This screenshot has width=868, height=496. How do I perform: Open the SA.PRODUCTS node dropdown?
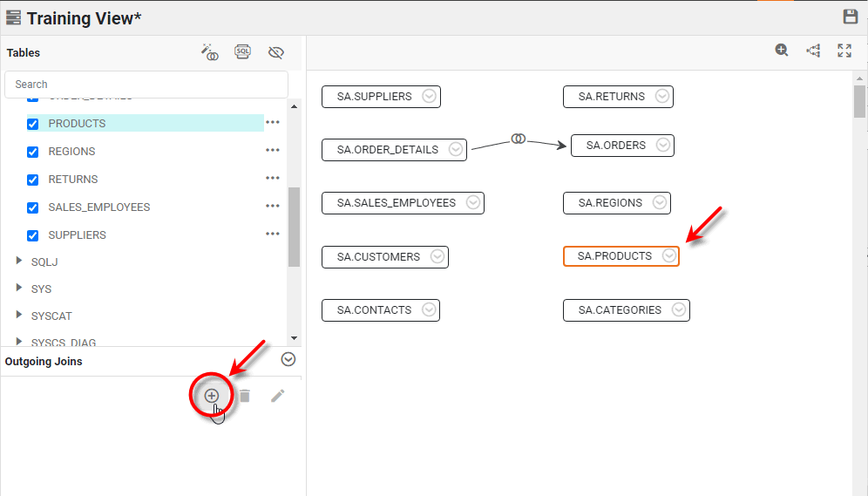coord(668,256)
